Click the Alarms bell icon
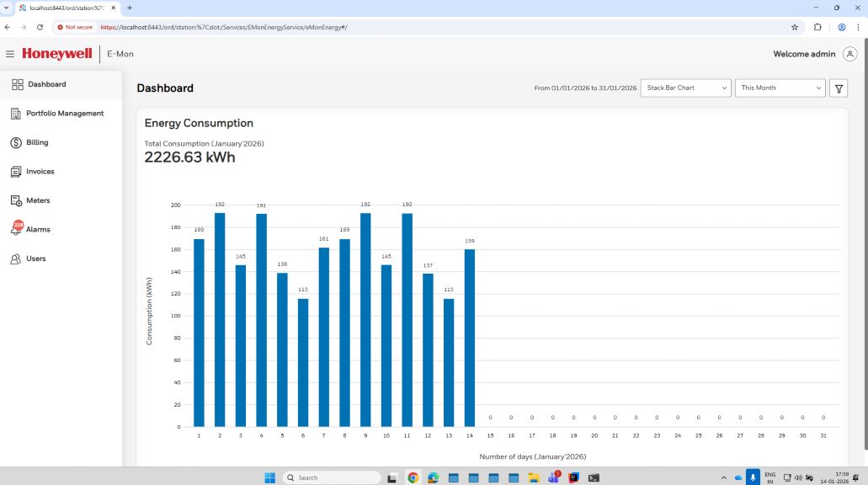The width and height of the screenshot is (868, 485). (x=16, y=229)
